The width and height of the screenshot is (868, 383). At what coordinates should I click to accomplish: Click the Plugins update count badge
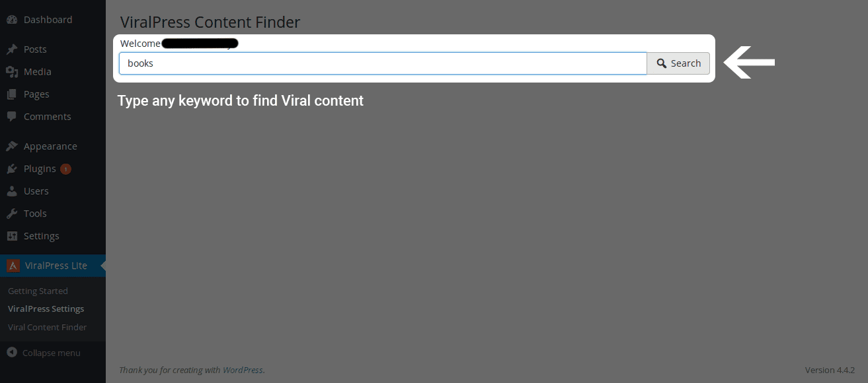click(x=65, y=169)
